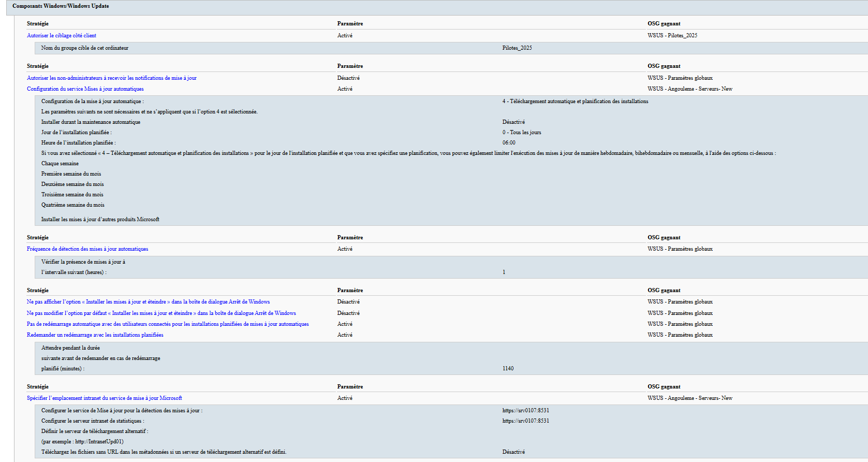The height and width of the screenshot is (462, 868).
Task: Open the 'Ne pas modifier l'option par défaut' link
Action: coord(161,313)
